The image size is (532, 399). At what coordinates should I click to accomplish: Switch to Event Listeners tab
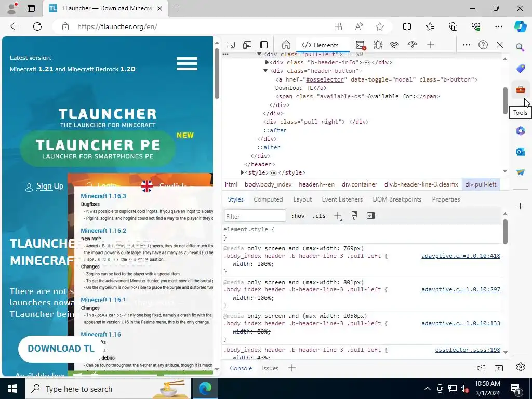pyautogui.click(x=342, y=199)
